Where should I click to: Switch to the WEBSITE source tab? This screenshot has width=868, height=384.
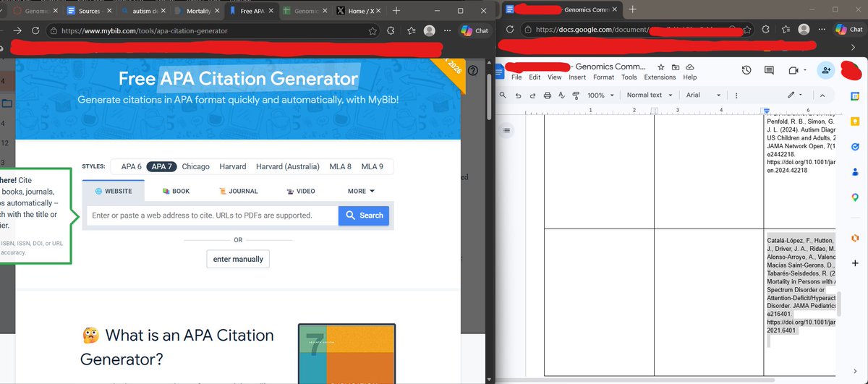114,191
